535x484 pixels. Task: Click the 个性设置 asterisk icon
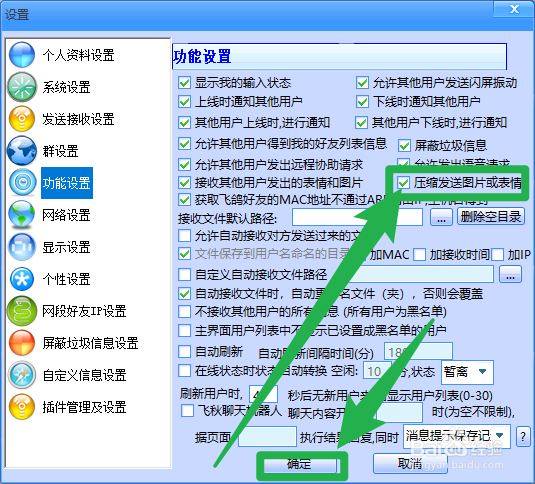tap(22, 279)
